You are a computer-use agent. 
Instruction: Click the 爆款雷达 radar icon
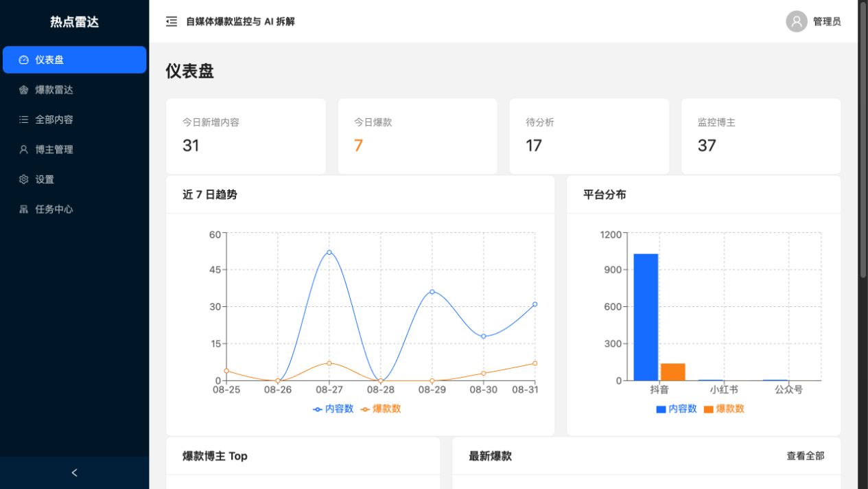tap(24, 90)
